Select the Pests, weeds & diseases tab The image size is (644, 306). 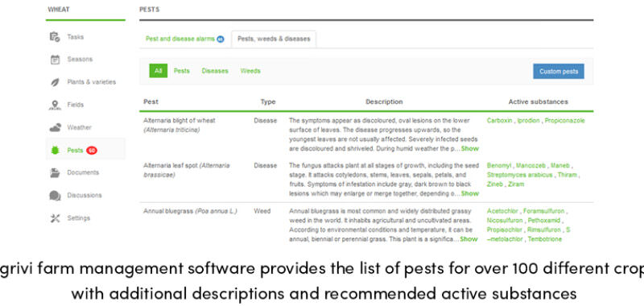tap(274, 39)
